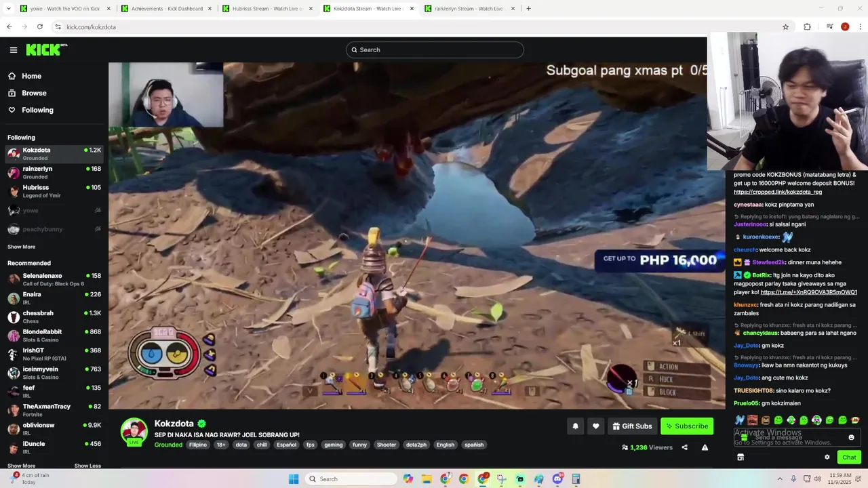Click the share stream icon
868x488 pixels.
[684, 447]
